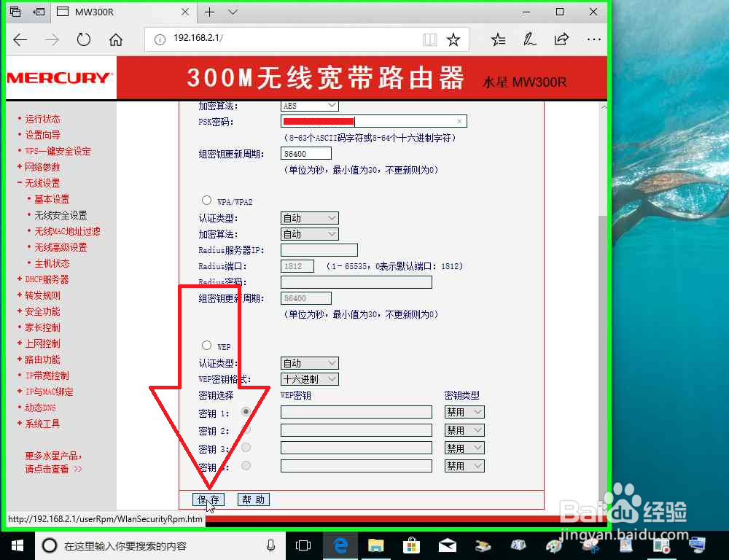Open the WEP密钥格式 十六进制 dropdown
The height and width of the screenshot is (560, 729).
click(x=309, y=378)
